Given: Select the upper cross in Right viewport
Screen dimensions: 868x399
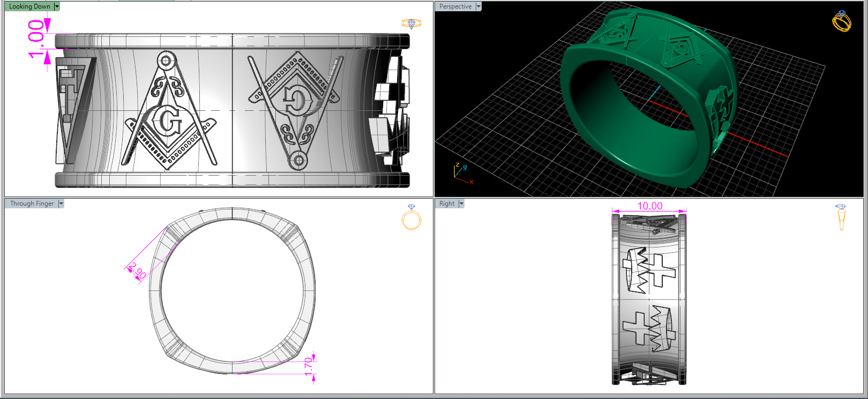Looking at the screenshot, I should tap(661, 270).
